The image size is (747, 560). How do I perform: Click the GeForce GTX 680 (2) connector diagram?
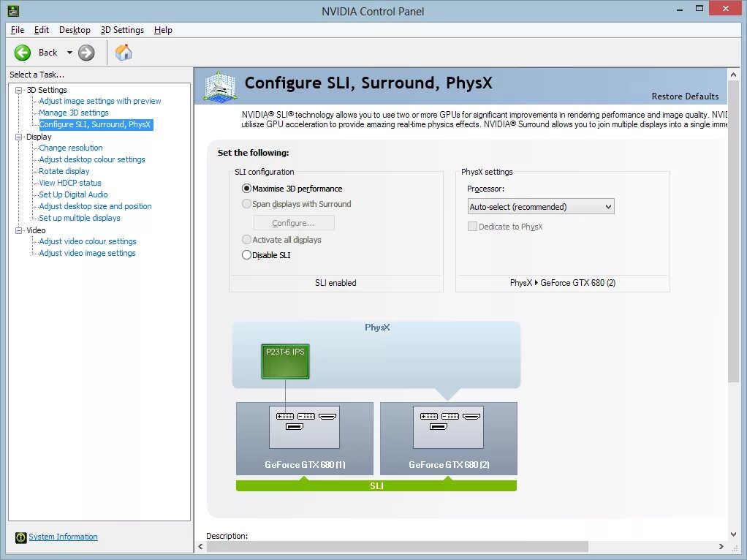coord(448,427)
